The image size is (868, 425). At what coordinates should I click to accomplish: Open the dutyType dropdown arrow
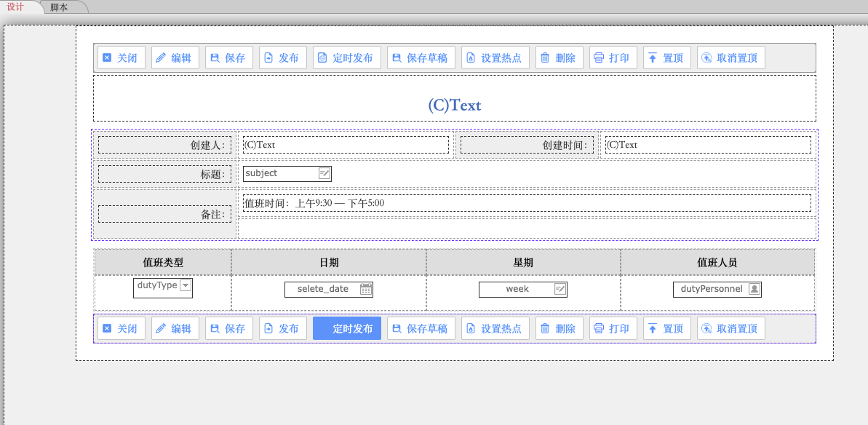pos(186,285)
